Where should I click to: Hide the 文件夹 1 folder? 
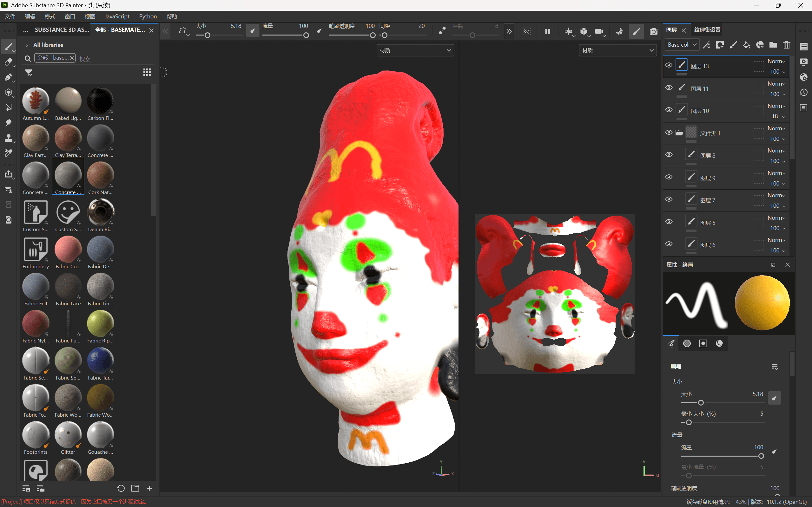(669, 133)
